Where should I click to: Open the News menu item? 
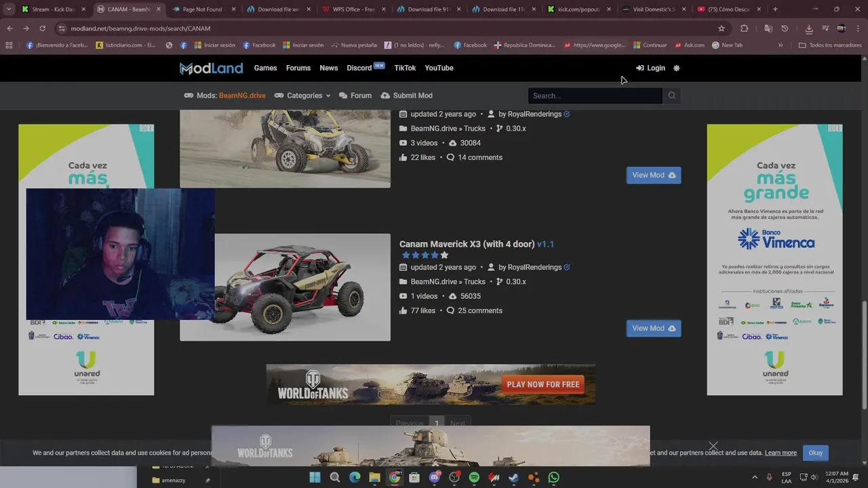coord(329,68)
